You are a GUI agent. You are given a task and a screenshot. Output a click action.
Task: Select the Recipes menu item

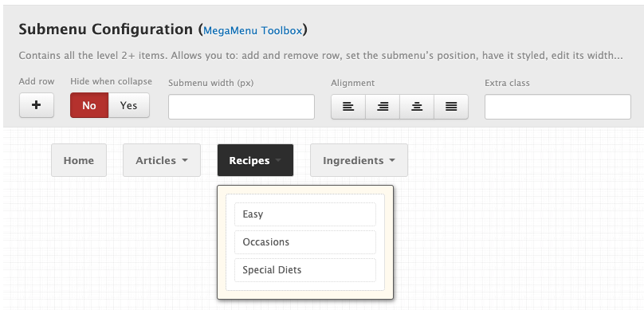pyautogui.click(x=255, y=160)
